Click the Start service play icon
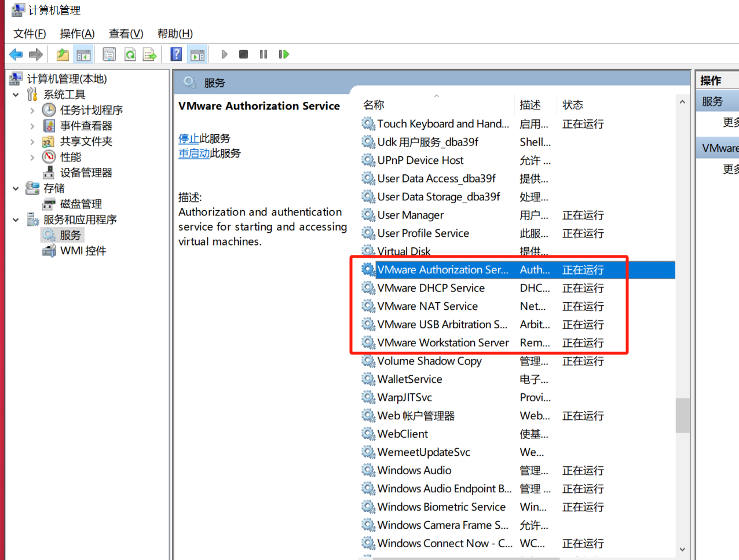739x560 pixels. [224, 54]
